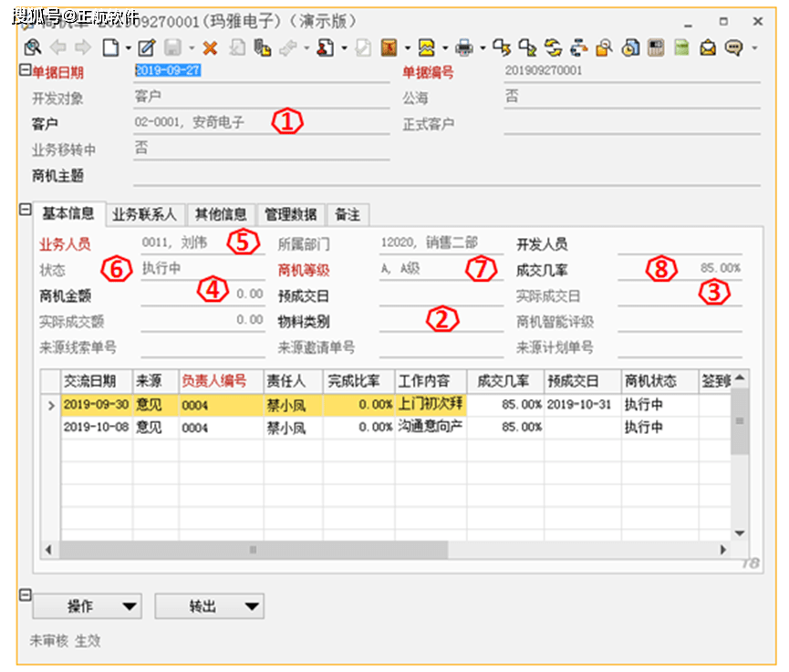Click the linked boxes with lightning icon
The width and height of the screenshot is (789, 672).
pos(502,47)
